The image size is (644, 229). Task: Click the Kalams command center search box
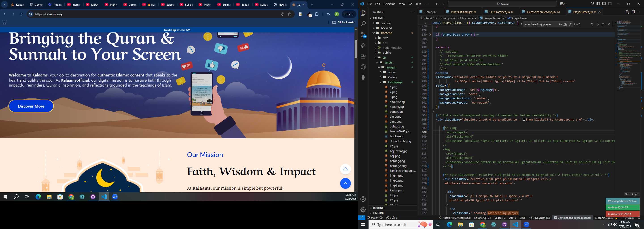coord(502,4)
